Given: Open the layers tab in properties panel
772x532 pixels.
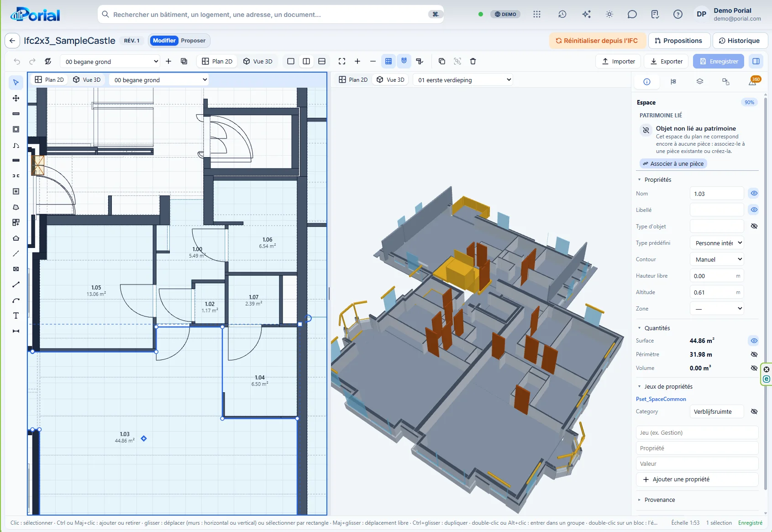Looking at the screenshot, I should pyautogui.click(x=699, y=81).
